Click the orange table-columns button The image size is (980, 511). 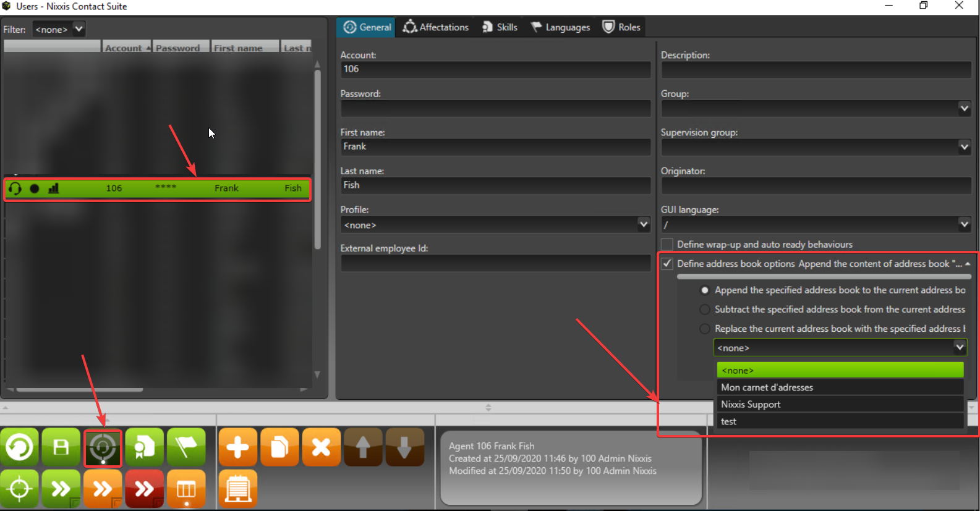[186, 489]
